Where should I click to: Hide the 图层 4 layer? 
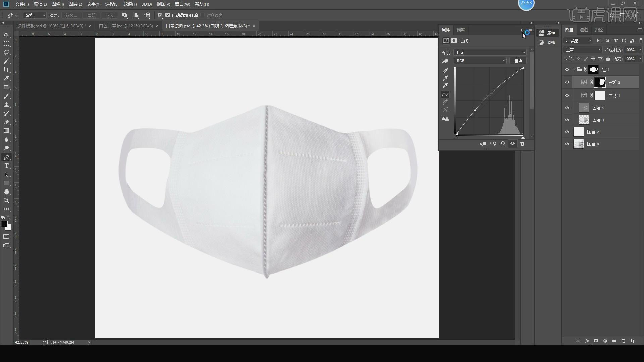tap(567, 120)
